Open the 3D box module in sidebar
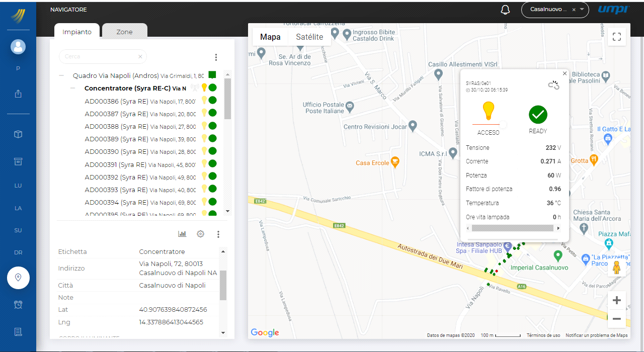The image size is (644, 352). click(x=18, y=134)
